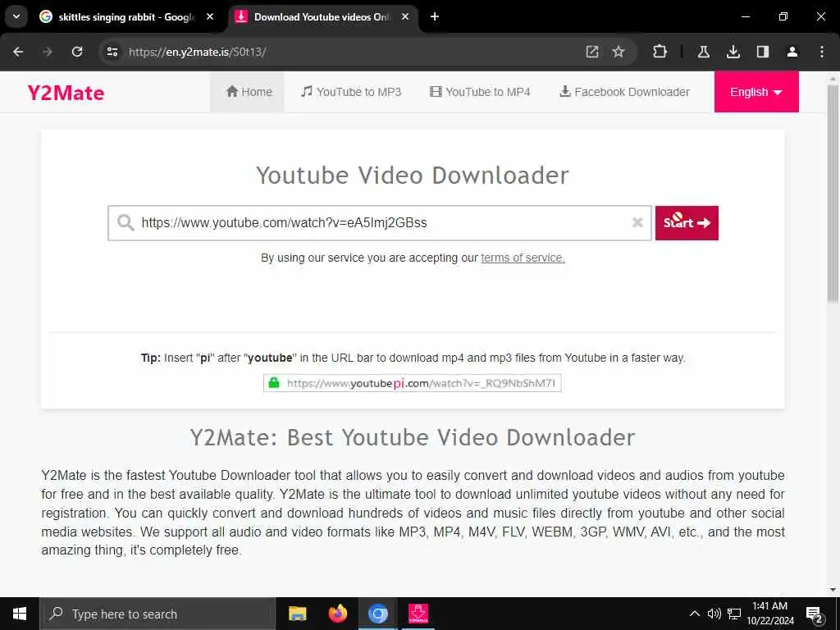Viewport: 840px width, 630px height.
Task: Open the Windows Start menu
Action: click(20, 614)
